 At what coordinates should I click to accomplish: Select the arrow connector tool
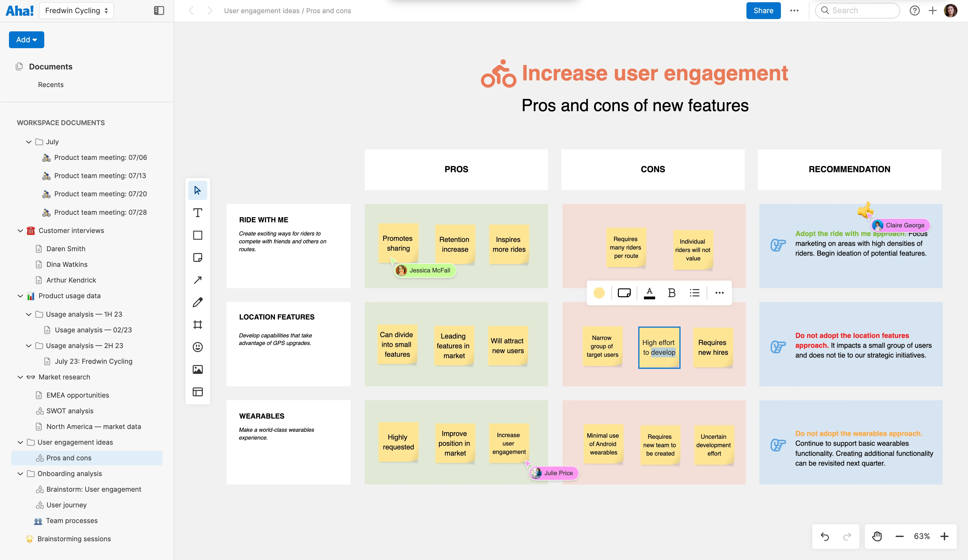coord(197,280)
